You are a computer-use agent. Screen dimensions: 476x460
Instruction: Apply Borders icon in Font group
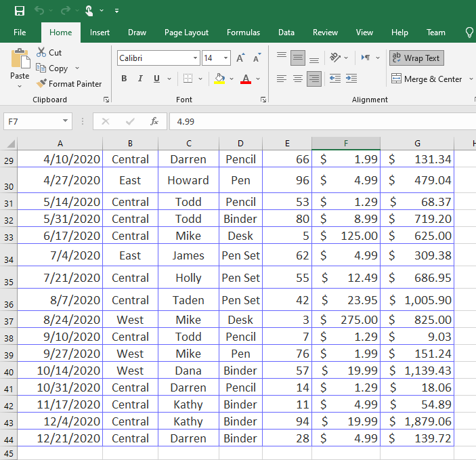188,79
